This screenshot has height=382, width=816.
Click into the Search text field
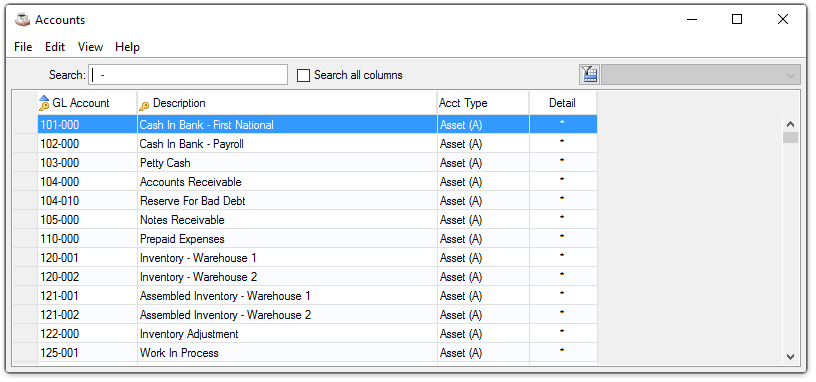[x=188, y=75]
